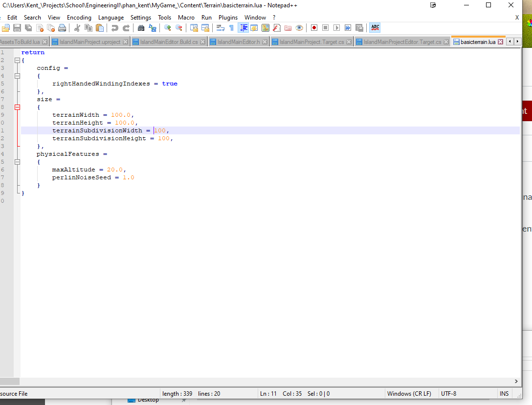Run macro multiple times icon

click(348, 28)
